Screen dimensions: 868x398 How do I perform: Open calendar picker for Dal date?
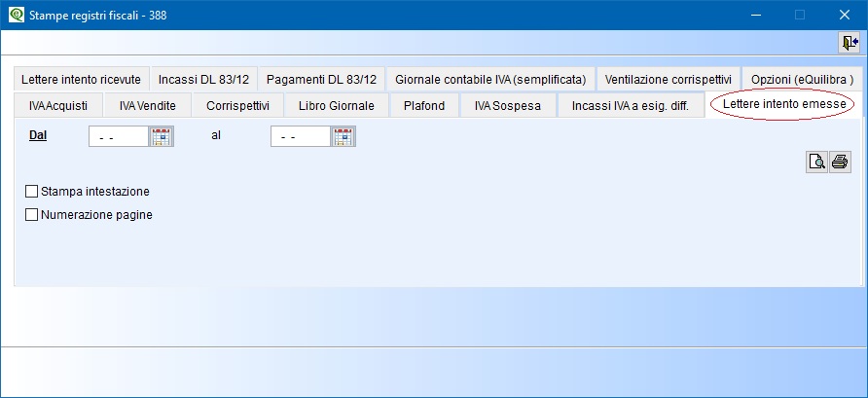162,136
